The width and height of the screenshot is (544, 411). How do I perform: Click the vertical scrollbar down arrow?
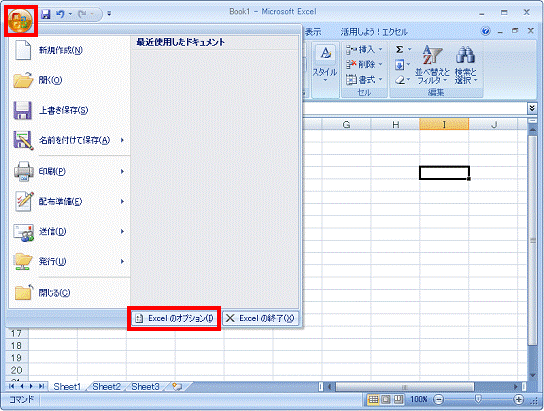tap(533, 376)
